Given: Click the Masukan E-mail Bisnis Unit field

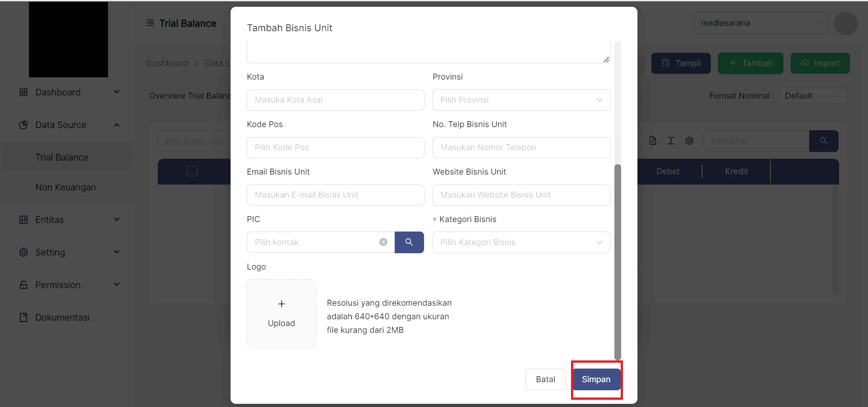Looking at the screenshot, I should click(335, 195).
